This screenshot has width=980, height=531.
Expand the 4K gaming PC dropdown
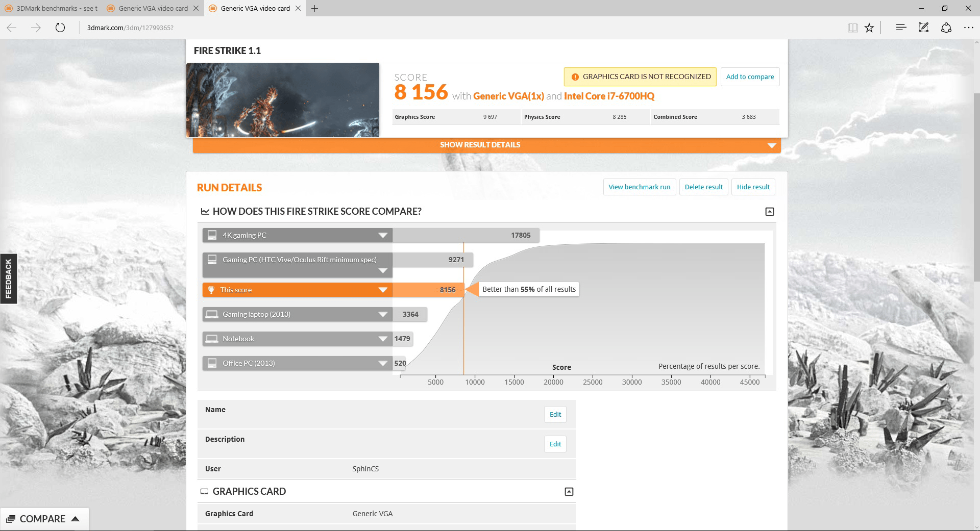383,235
